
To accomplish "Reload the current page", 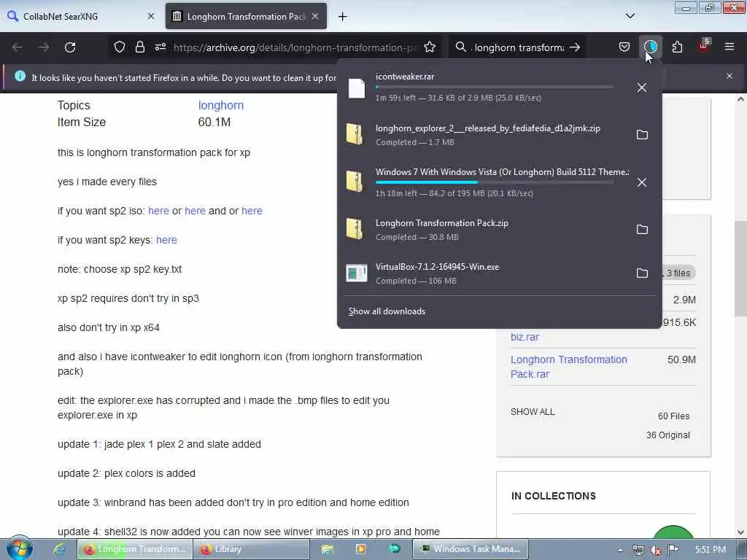I will (70, 47).
